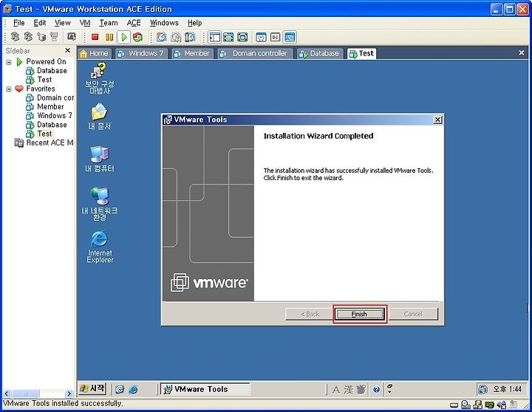Click the Appliance view toolbar icon
The image size is (532, 412).
(x=275, y=37)
